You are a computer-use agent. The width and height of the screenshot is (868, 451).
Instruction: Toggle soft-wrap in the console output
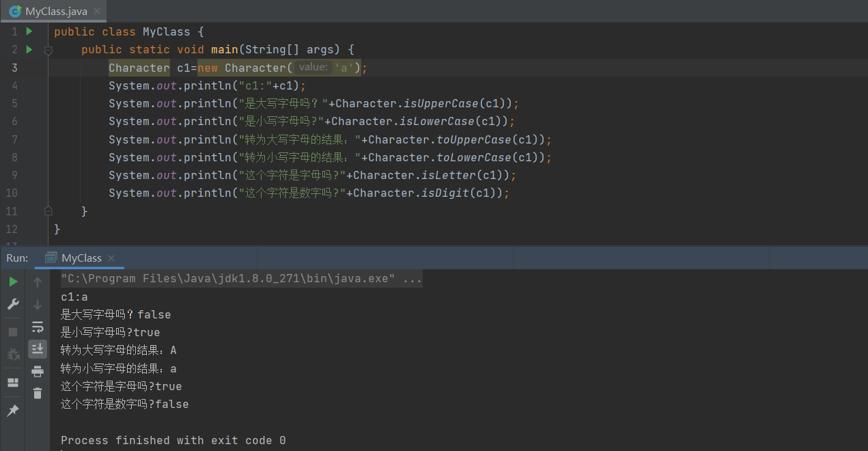pyautogui.click(x=38, y=327)
